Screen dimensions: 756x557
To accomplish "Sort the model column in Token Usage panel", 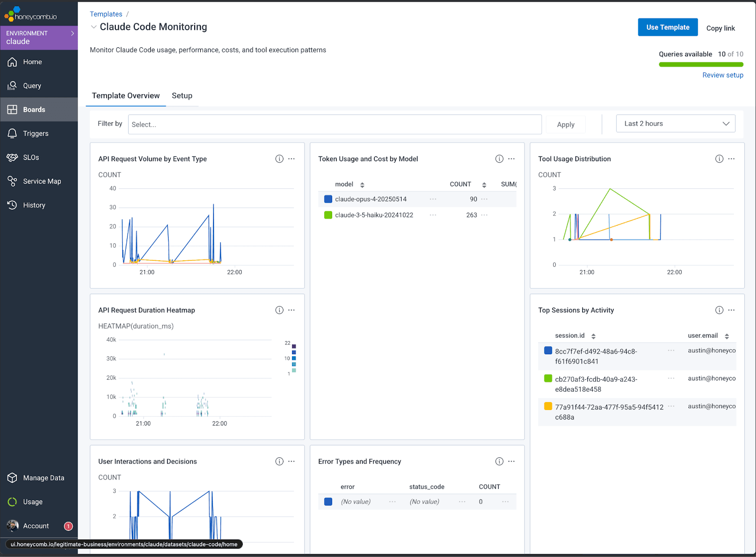I will [362, 184].
